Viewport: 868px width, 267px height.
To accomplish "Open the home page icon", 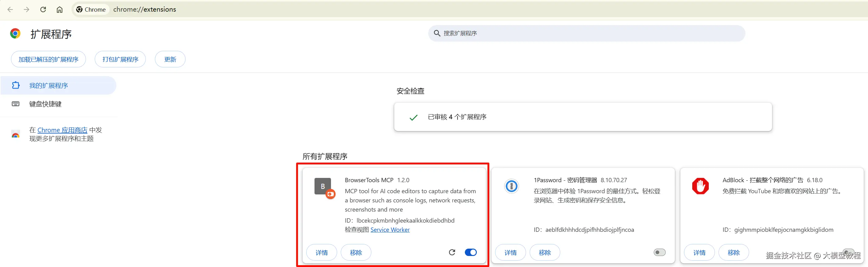I will pos(59,9).
